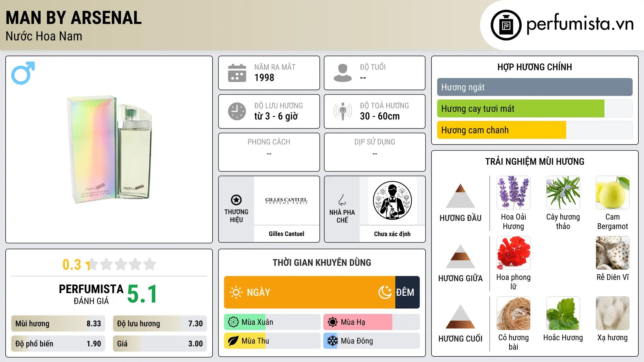Click the Mùa Hạ season bar
This screenshot has height=362, width=644.
[x=371, y=322]
